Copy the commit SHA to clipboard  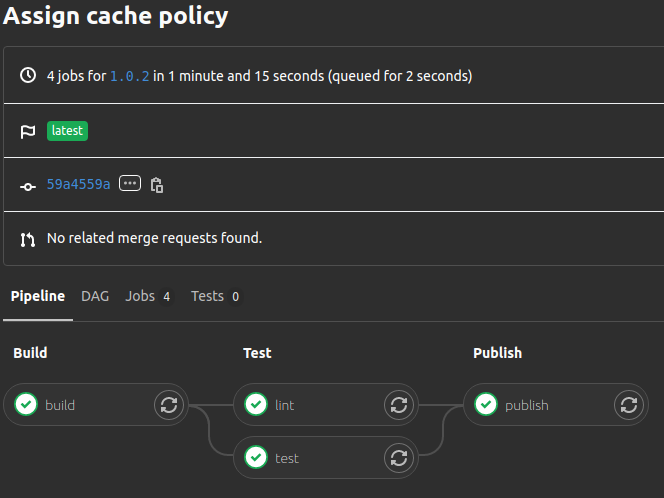pos(157,185)
